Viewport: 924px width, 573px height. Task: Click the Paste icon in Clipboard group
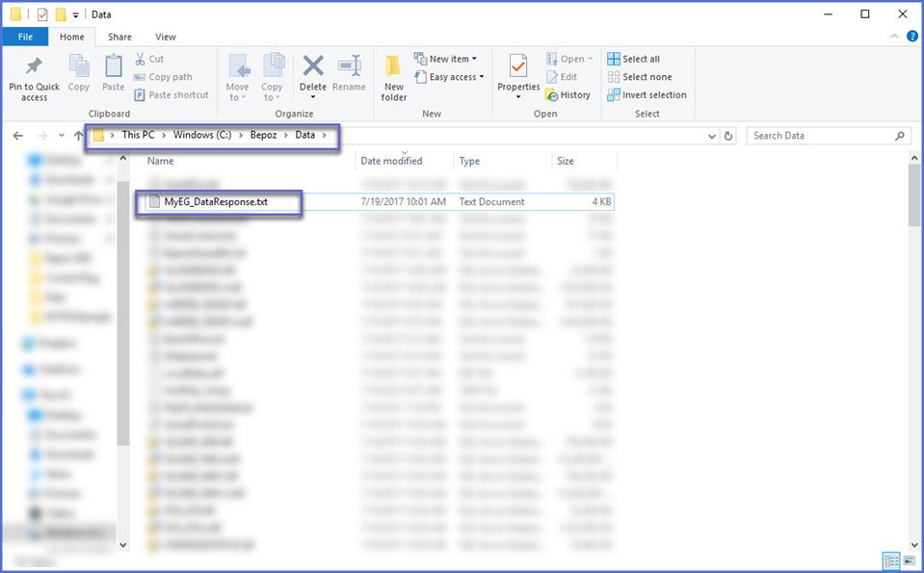(114, 67)
